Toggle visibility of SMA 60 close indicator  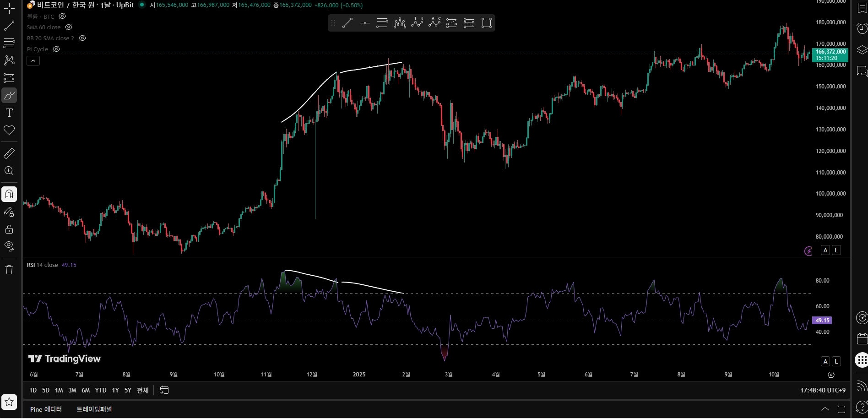coord(69,27)
